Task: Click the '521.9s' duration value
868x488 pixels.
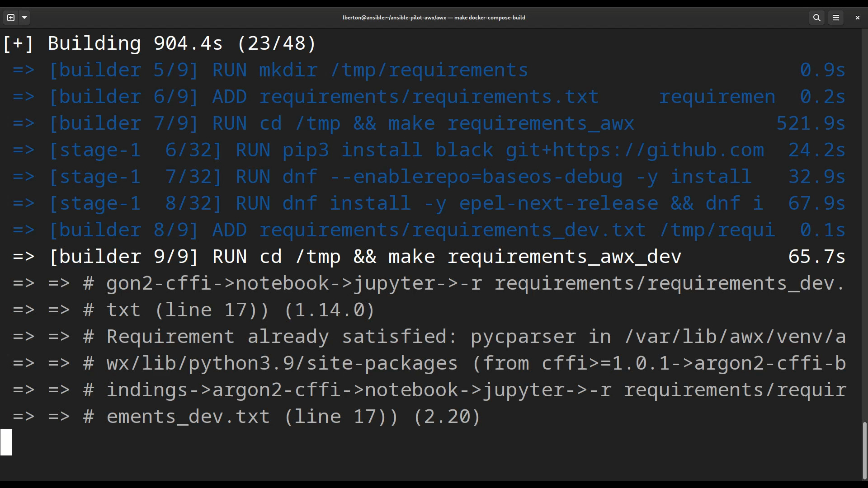Action: point(811,123)
